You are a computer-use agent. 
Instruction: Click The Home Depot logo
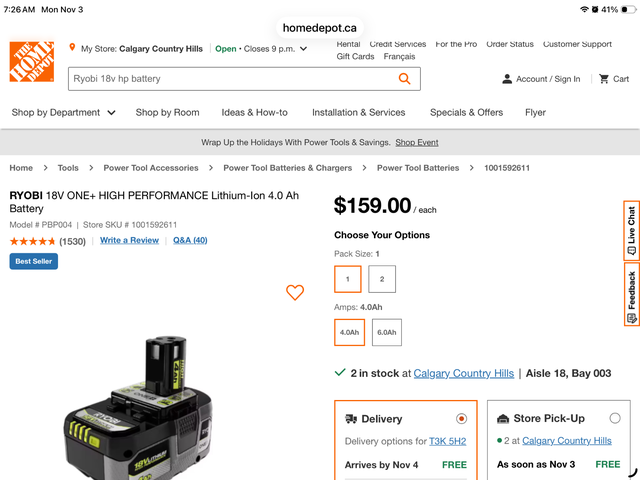pyautogui.click(x=32, y=62)
